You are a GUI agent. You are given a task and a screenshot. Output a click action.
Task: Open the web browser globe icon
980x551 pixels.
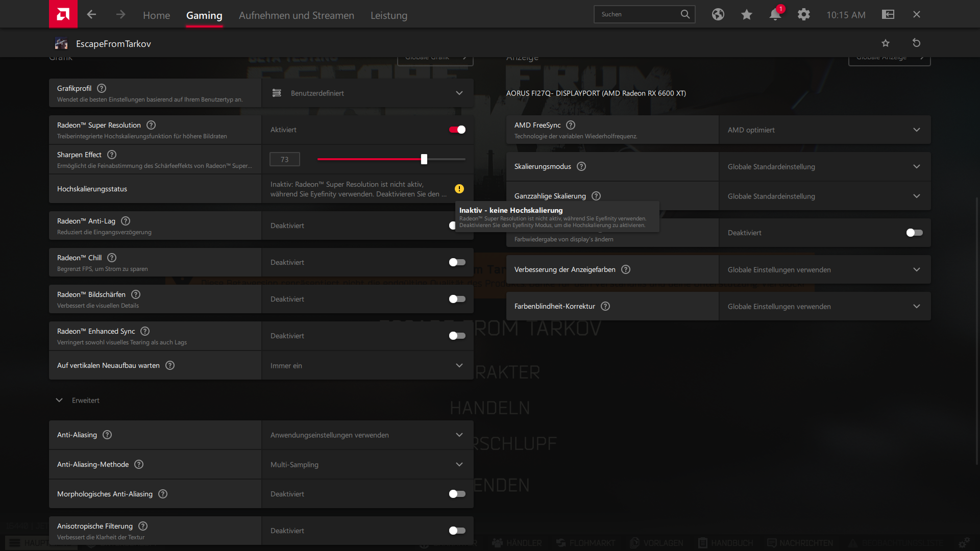point(718,14)
